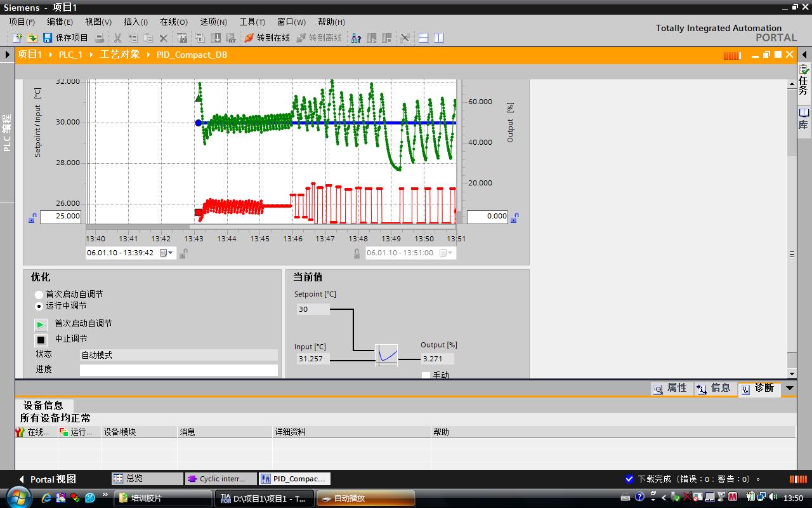This screenshot has height=508, width=812.
Task: Click the paste icon in the toolbar
Action: [148, 38]
